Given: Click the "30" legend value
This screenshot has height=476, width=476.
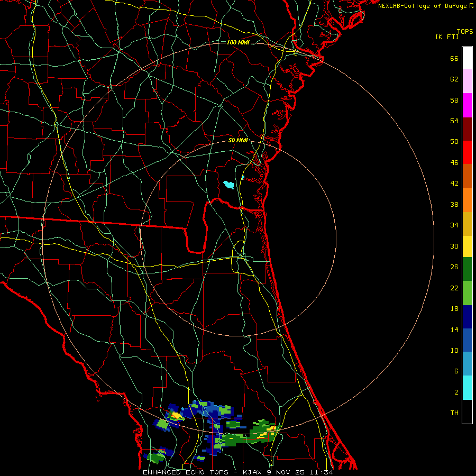Looking at the screenshot, I should point(454,246).
